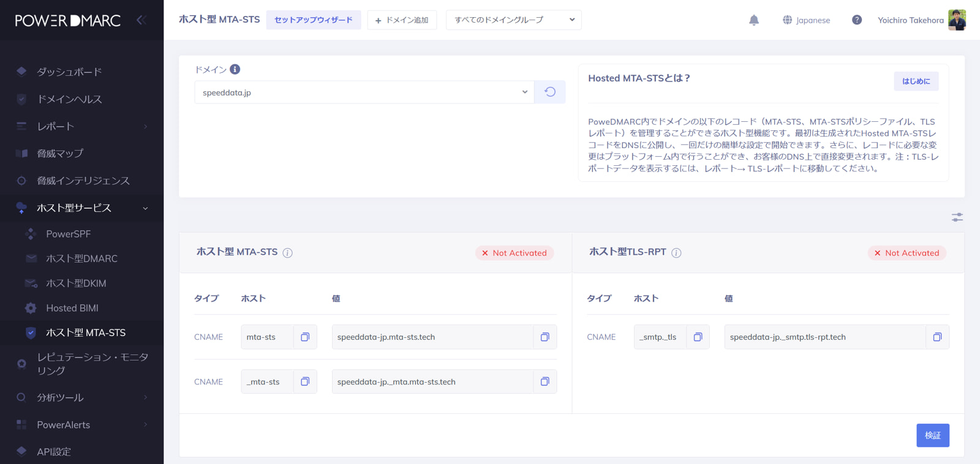Screen dimensions: 980x464
Task: Refresh the selected domain
Action: pos(550,92)
